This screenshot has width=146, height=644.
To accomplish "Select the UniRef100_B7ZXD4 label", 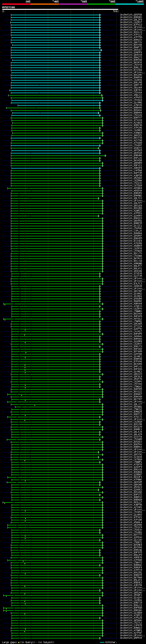I will [x=131, y=70].
